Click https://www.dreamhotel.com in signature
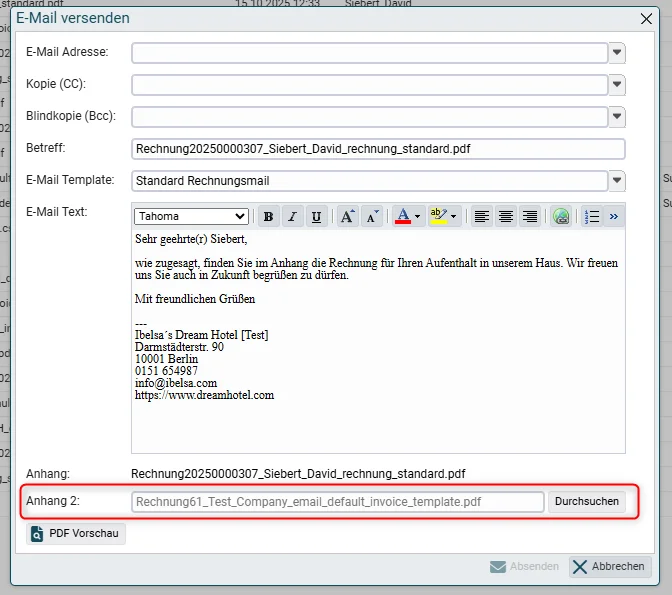This screenshot has height=595, width=672. (204, 395)
